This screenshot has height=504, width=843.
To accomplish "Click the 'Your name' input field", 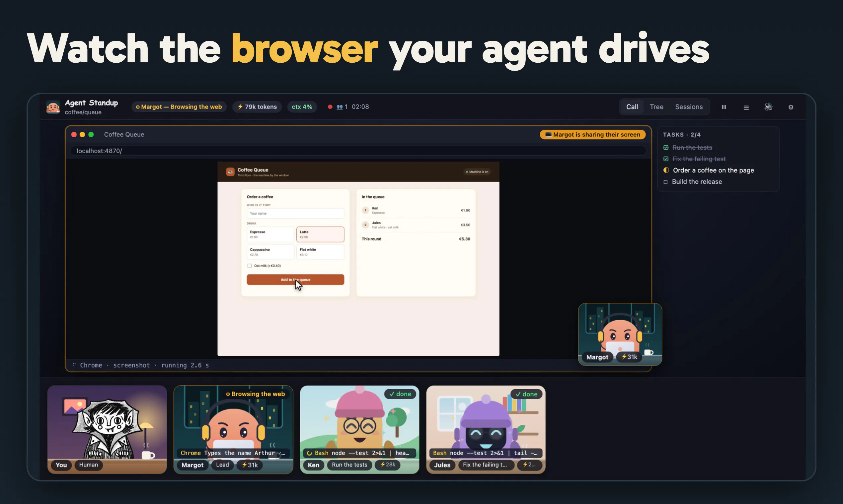I will tap(295, 213).
